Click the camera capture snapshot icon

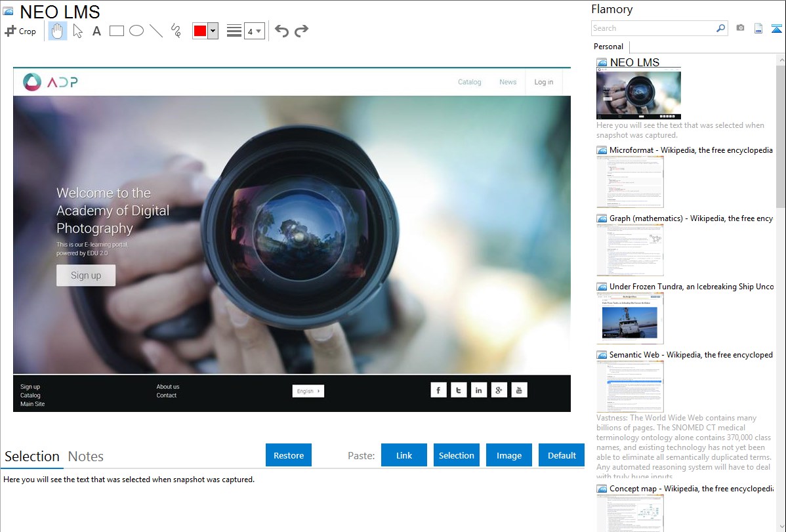740,28
